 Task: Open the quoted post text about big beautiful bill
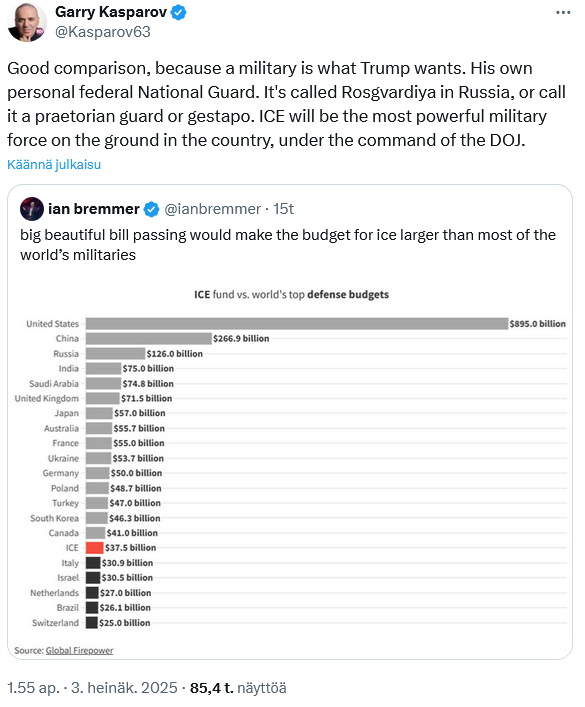coord(288,245)
